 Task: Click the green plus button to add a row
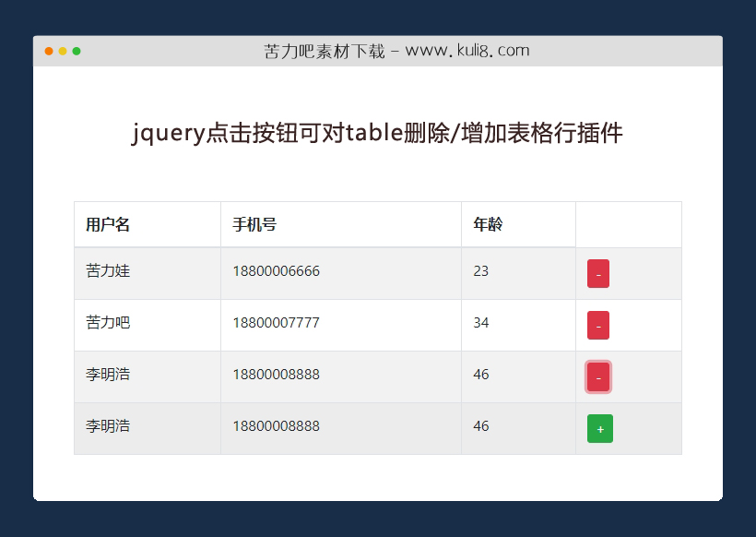599,428
